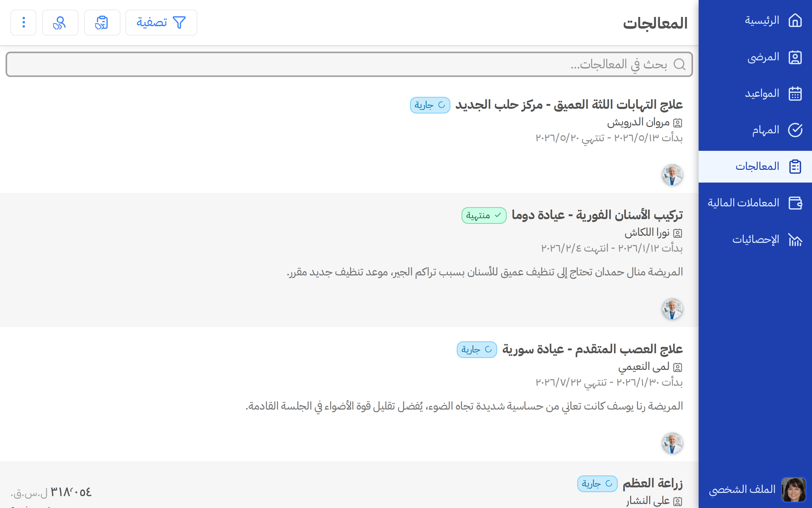
Task: Click patient name علي النشار
Action: pos(648,501)
